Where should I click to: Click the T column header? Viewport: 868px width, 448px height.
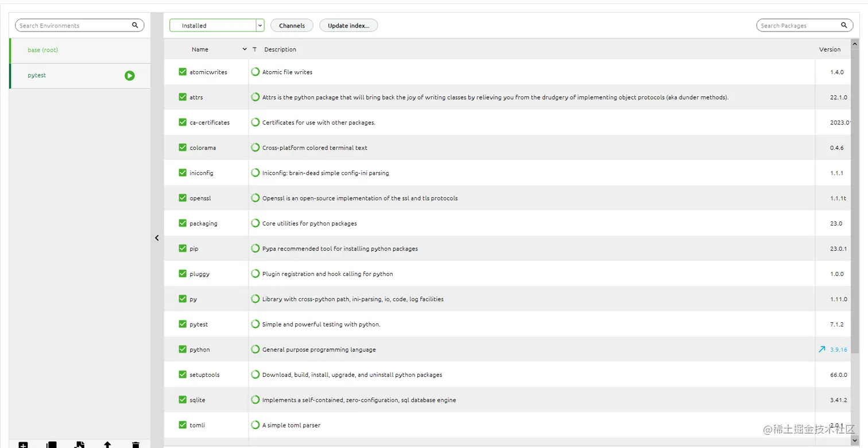tap(254, 49)
